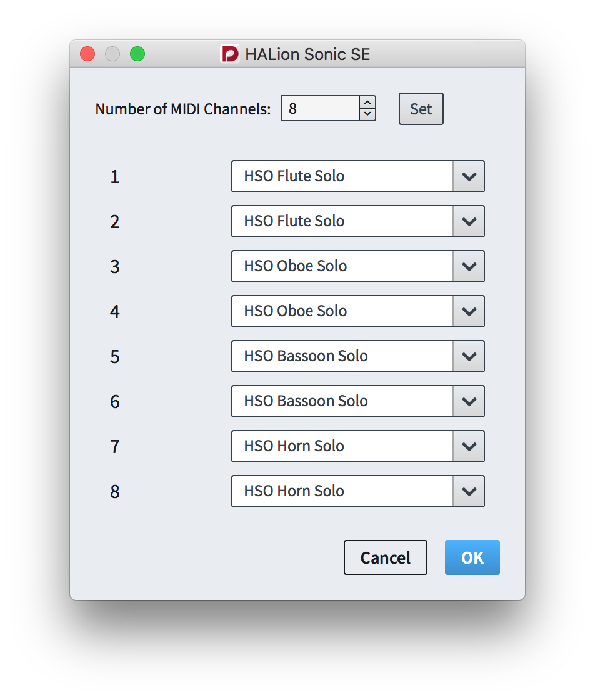Expand channel 8 dropdown arrow
Screen dimensions: 595x700
click(469, 491)
